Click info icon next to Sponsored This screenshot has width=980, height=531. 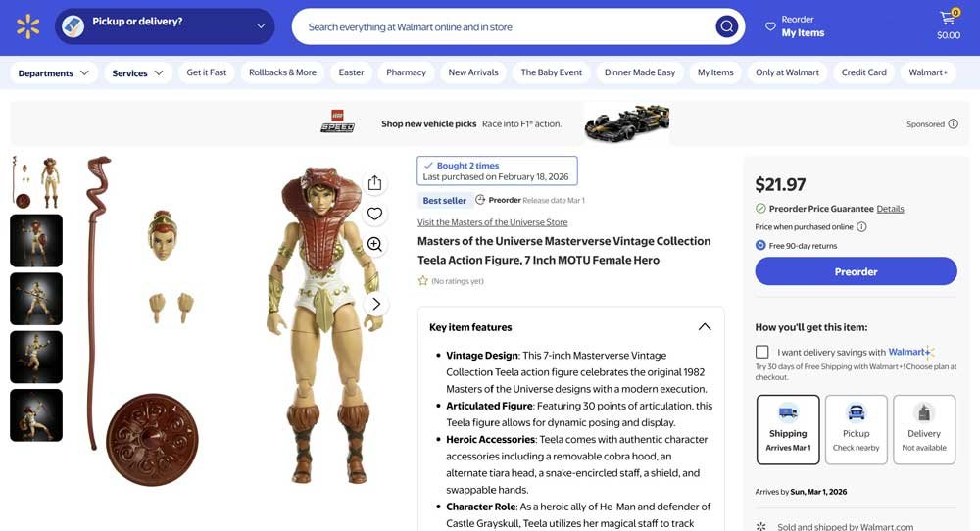tap(954, 123)
